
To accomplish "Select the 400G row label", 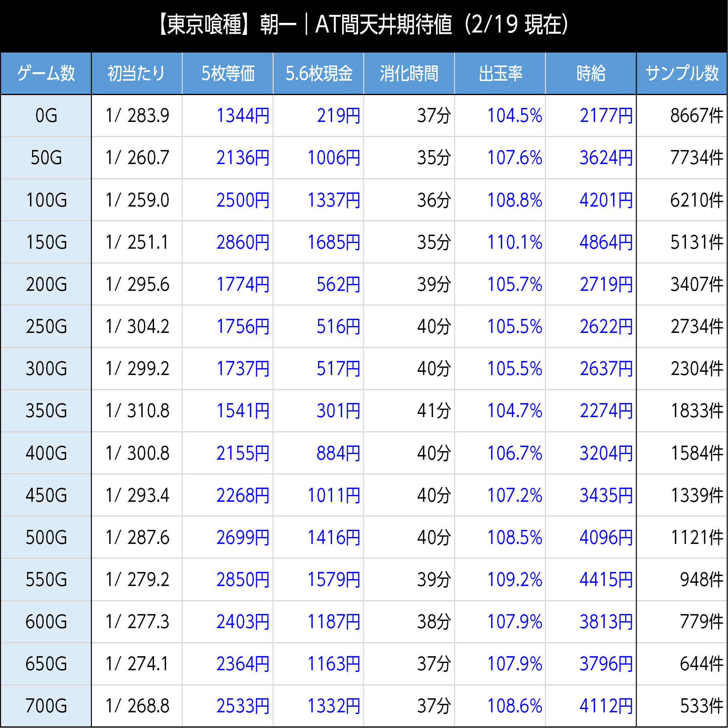I will click(46, 453).
